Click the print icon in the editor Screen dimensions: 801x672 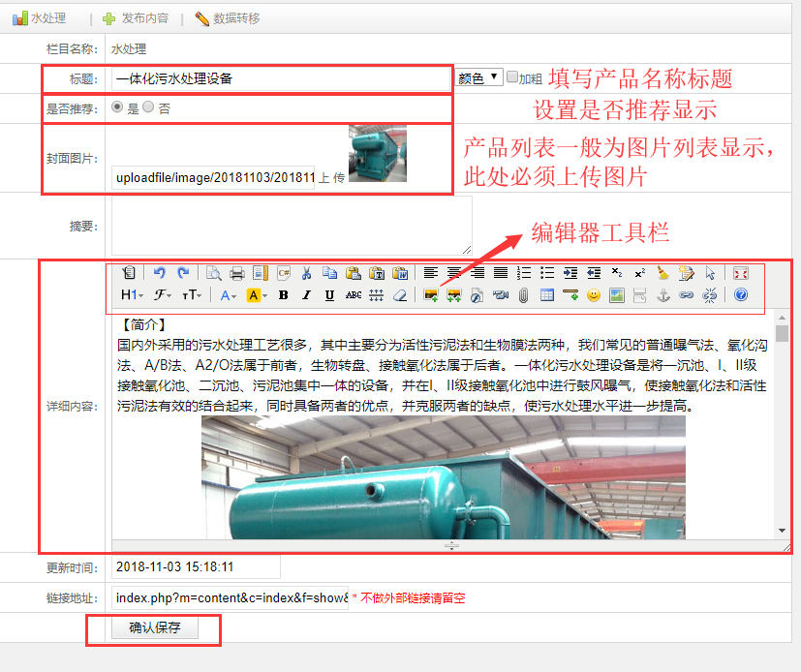point(236,273)
